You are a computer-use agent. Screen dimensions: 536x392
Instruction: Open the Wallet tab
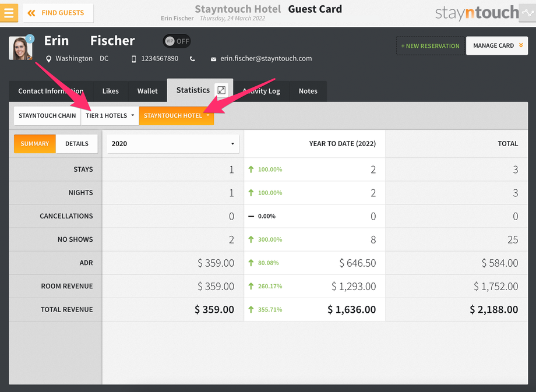point(147,91)
